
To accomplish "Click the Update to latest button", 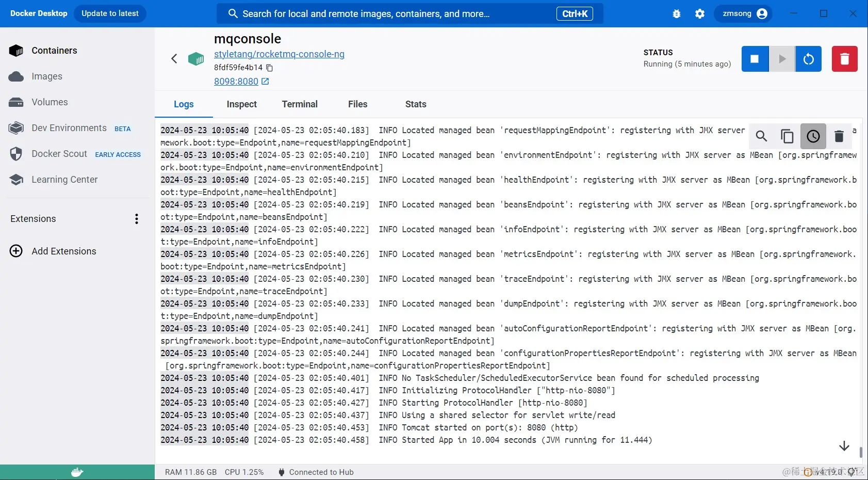I will pos(110,13).
